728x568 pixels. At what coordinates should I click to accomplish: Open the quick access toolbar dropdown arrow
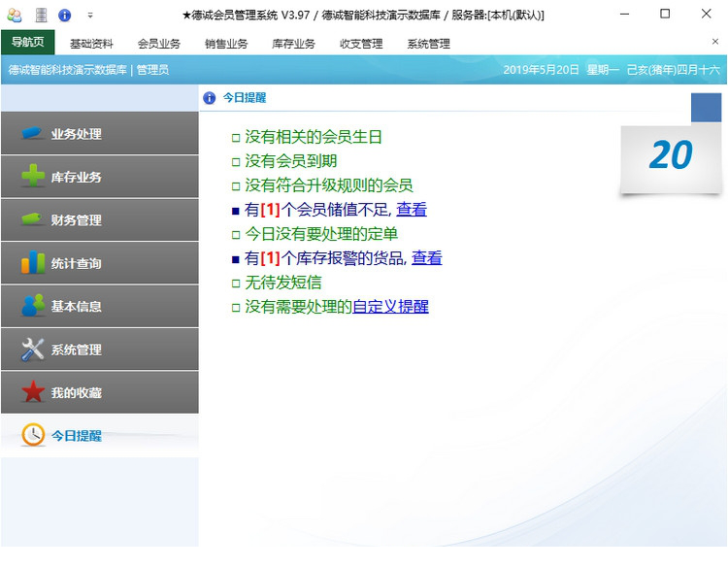[90, 16]
